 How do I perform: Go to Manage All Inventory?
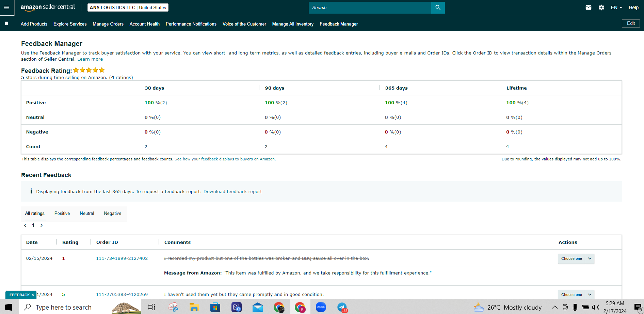click(293, 24)
